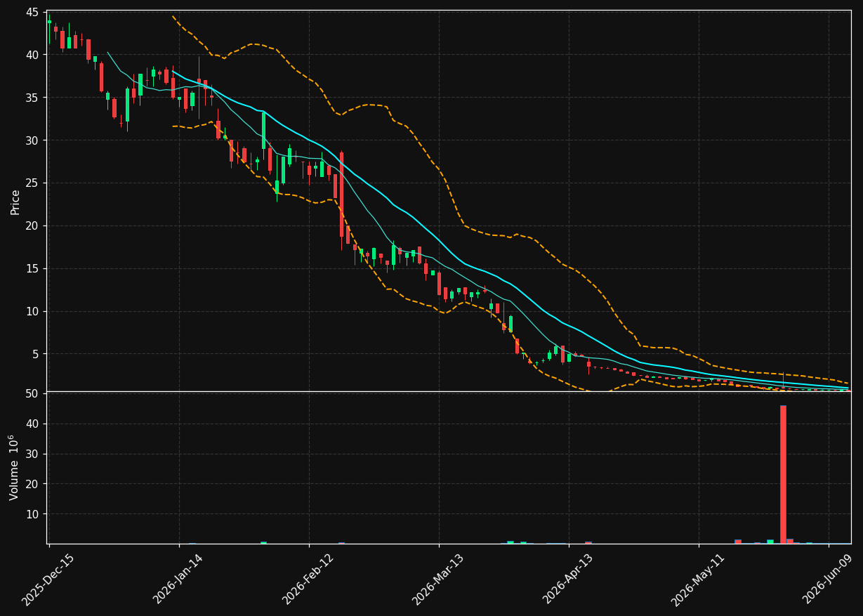Click the 30 volume tick label

pyautogui.click(x=32, y=454)
